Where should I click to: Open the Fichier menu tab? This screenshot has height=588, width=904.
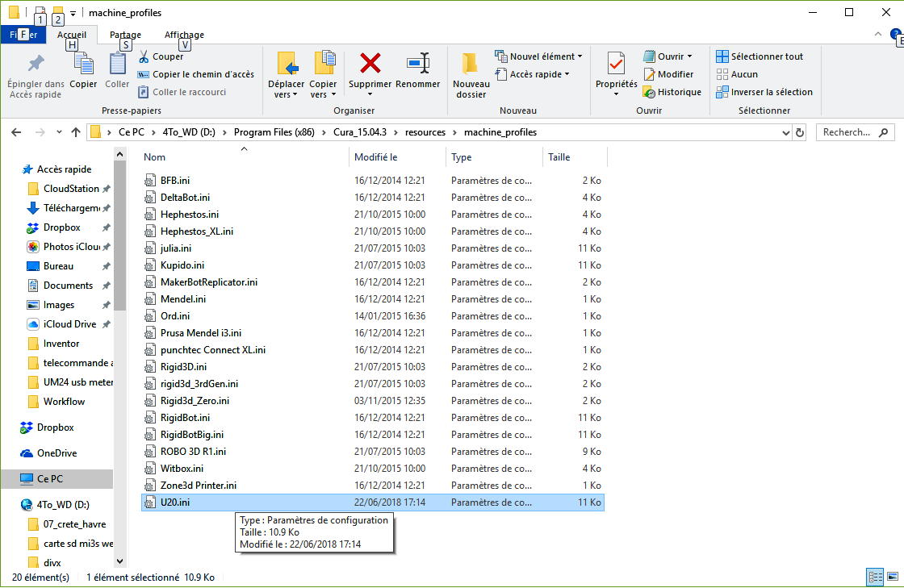pyautogui.click(x=23, y=35)
